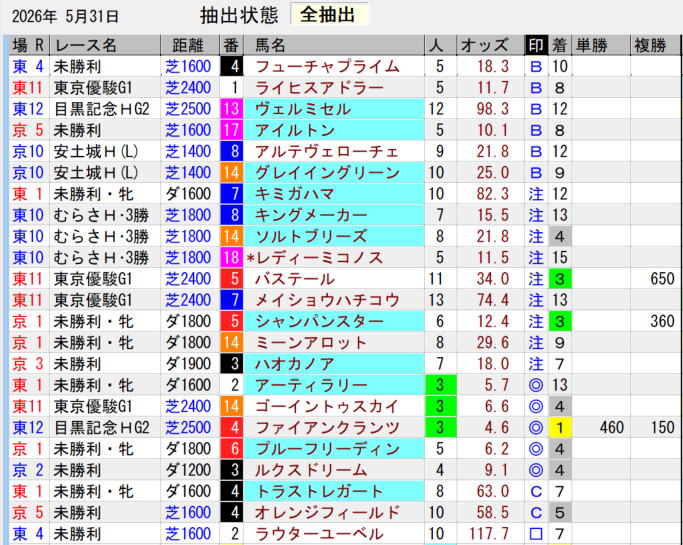The image size is (683, 545).
Task: Click the date 2026年 5月31日
Action: (x=65, y=17)
